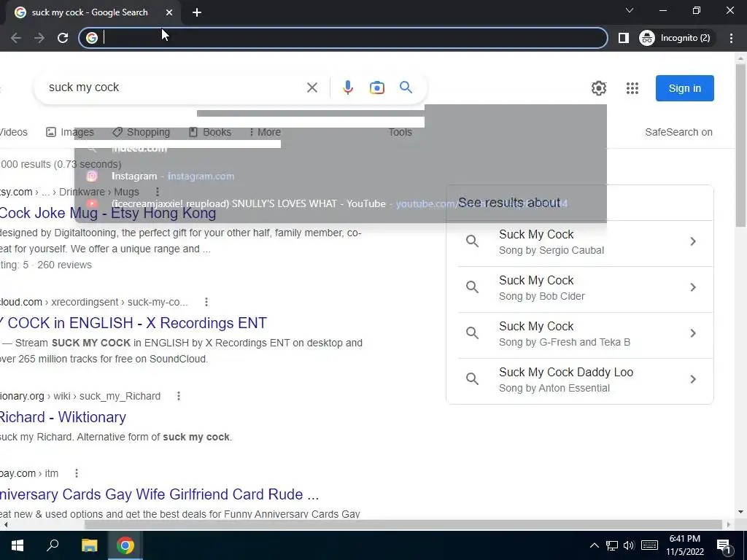Select the Instagram autocomplete suggestion
The image size is (747, 560).
[340, 176]
